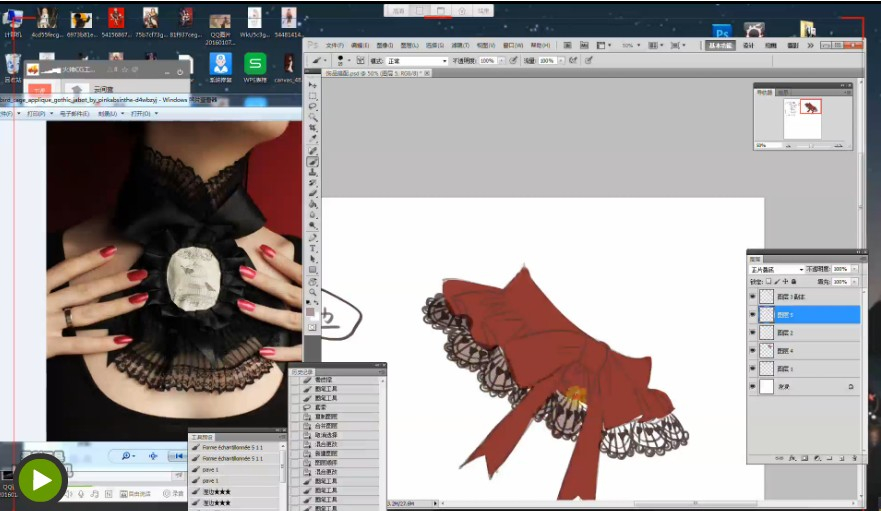Viewport: 881px width, 511px height.
Task: Click the foreground color swatch in toolbox
Action: (310, 312)
